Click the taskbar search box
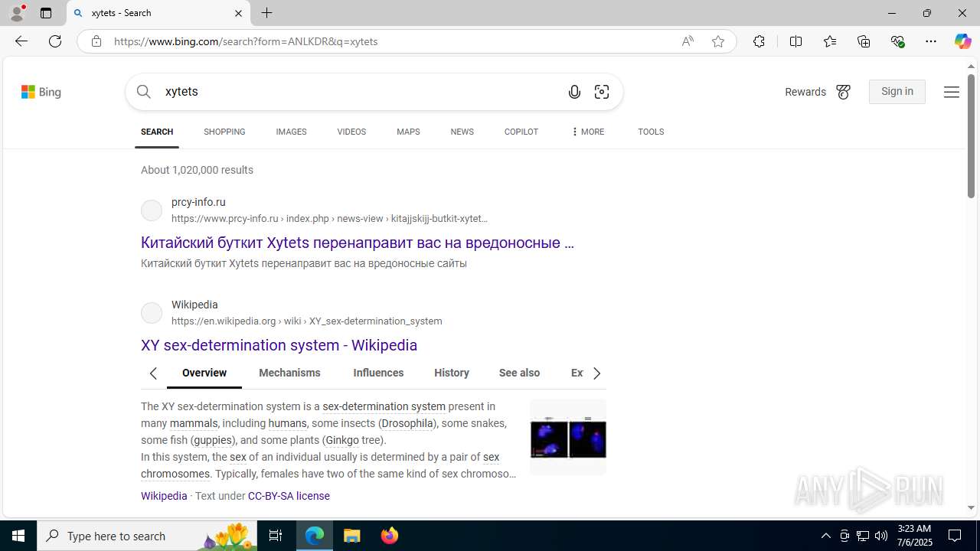 coord(147,536)
